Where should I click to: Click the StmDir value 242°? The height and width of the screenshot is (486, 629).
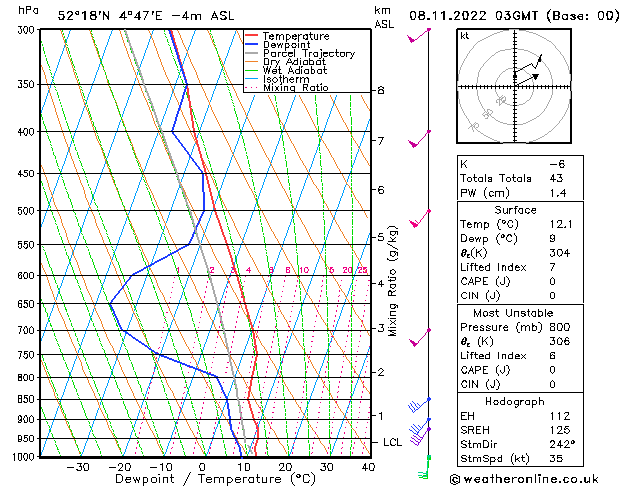562,444
